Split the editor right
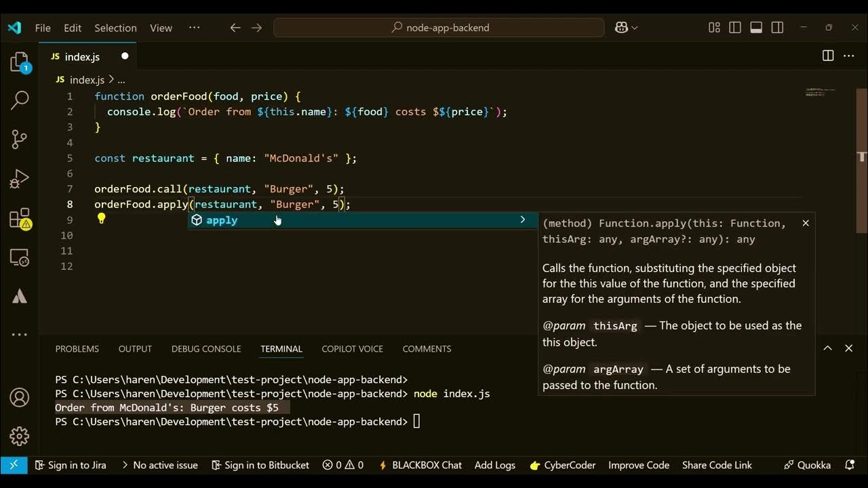The width and height of the screenshot is (868, 488). (x=828, y=56)
